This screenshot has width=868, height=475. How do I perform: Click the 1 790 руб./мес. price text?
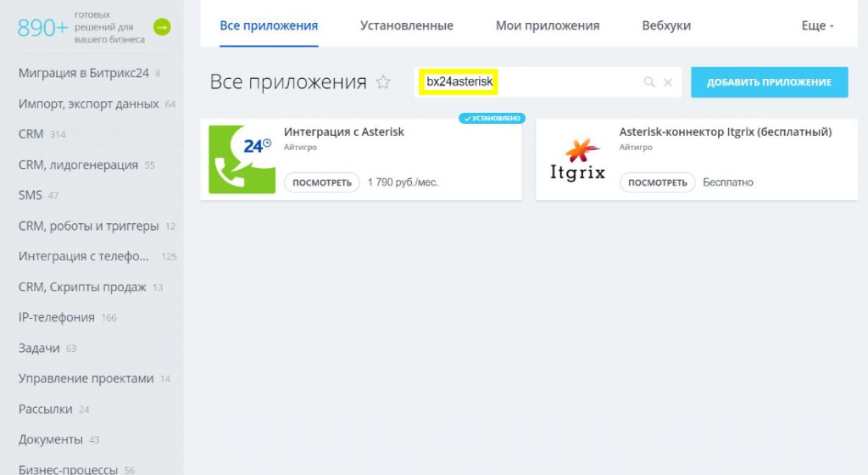click(x=403, y=182)
